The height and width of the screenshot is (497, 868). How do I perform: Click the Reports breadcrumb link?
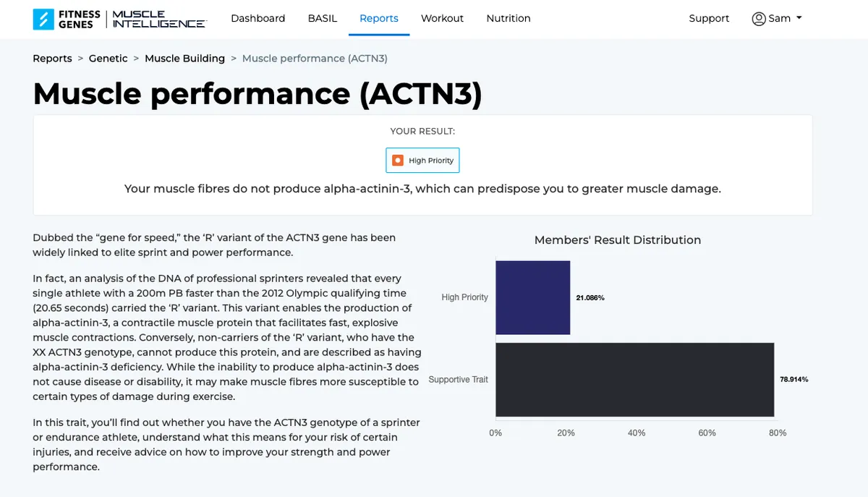coord(52,59)
